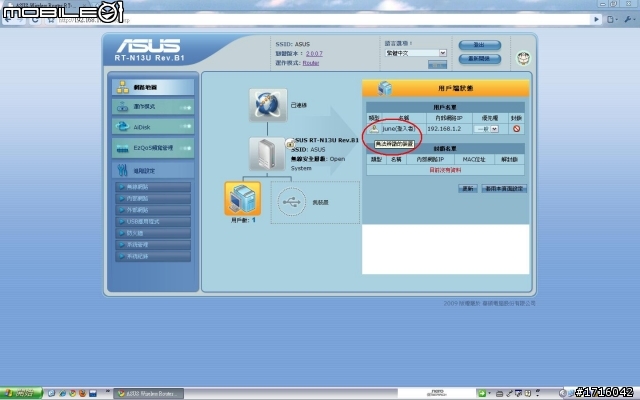
Task: Click the browser page menu icon
Action: [611, 19]
